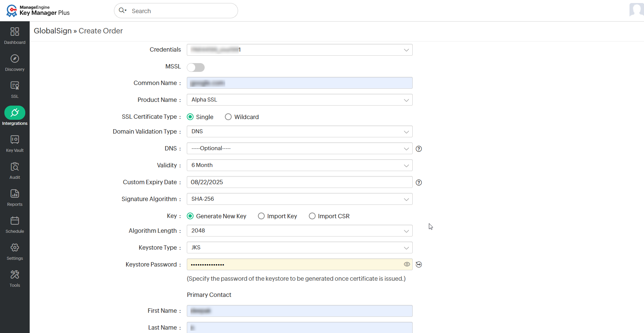Viewport: 644px width, 333px height.
Task: Click the Custom Expiry Date field
Action: click(300, 182)
